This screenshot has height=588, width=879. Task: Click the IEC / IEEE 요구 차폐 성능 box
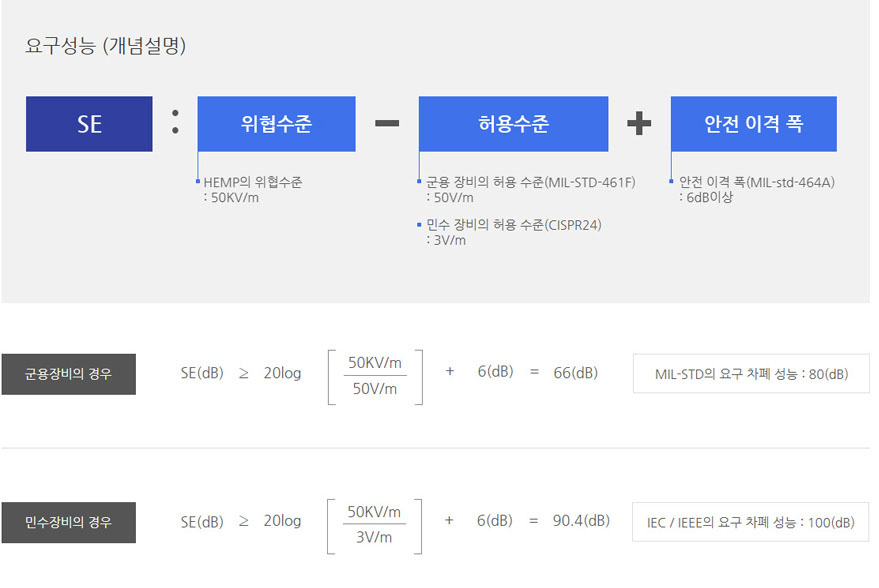[750, 522]
